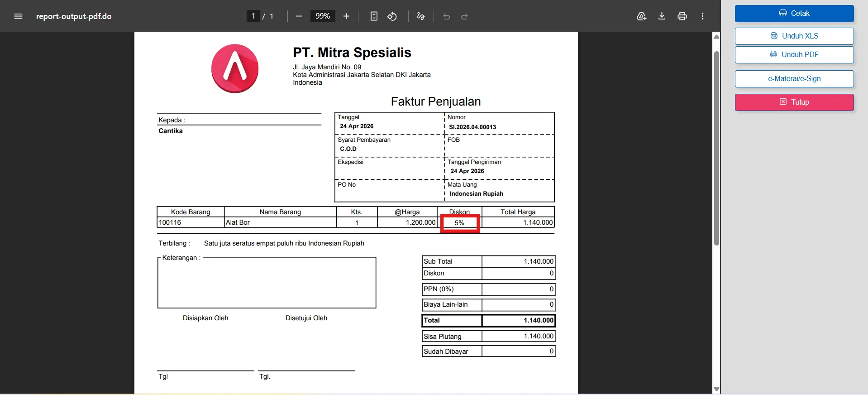The image size is (868, 395).
Task: Save the PDF to Google Drive
Action: click(x=641, y=16)
